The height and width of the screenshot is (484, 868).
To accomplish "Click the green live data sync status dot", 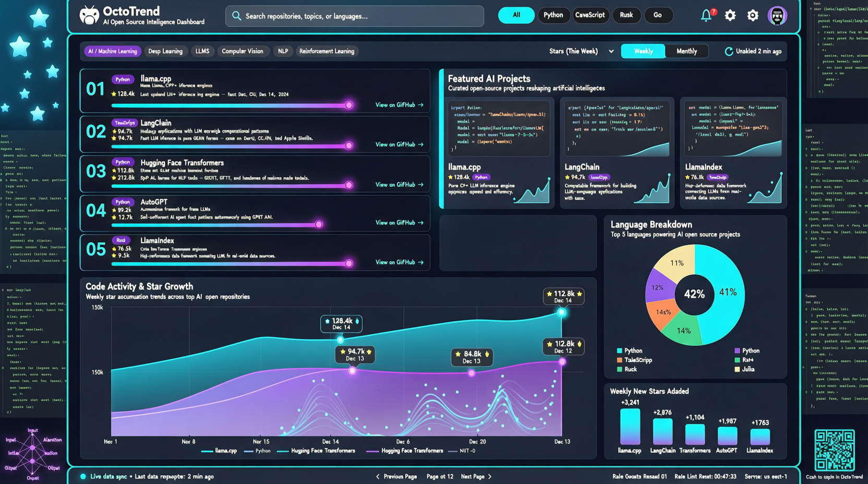I will coord(83,477).
